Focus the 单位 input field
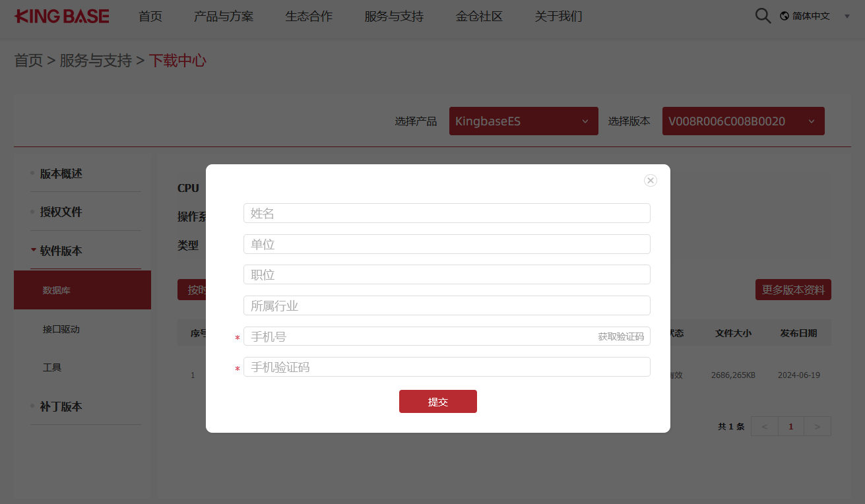Screen dimensions: 865x504 point(447,244)
